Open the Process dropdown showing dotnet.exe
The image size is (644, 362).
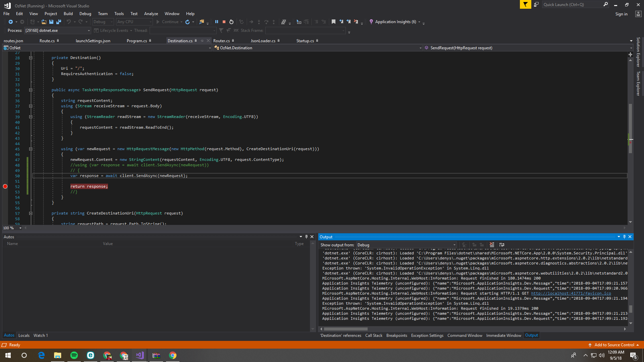click(x=88, y=30)
